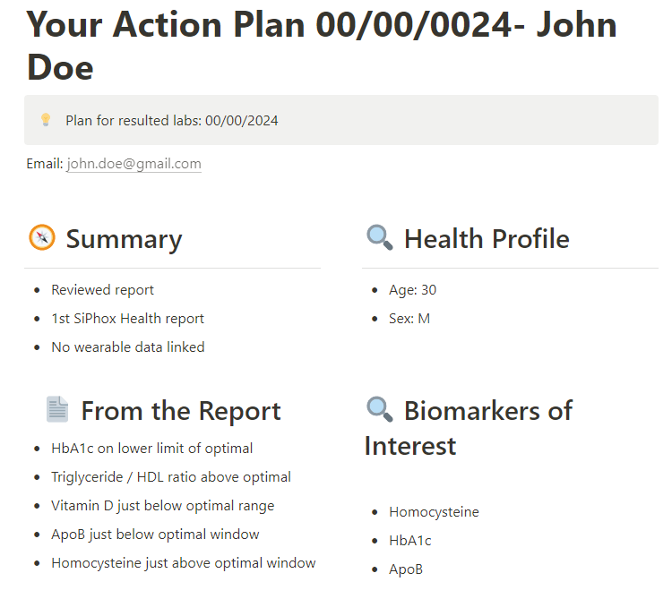Click Vitamin D just below optimal range
672x616 pixels.
coord(162,506)
